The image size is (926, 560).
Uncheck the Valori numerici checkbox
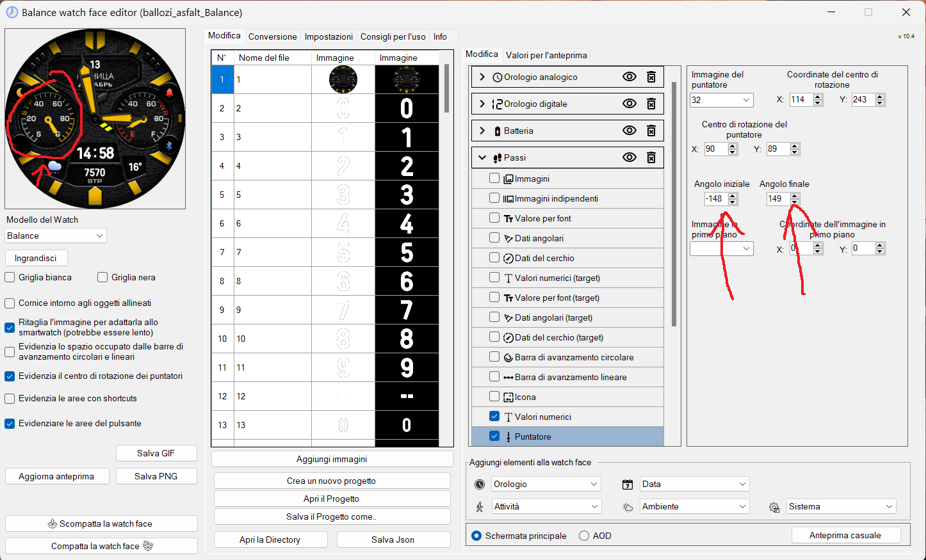click(x=494, y=417)
